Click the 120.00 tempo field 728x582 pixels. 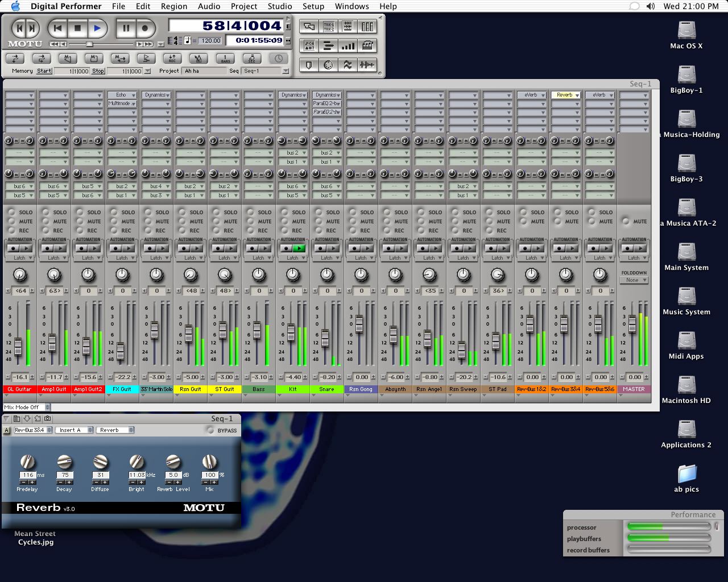[x=210, y=41]
